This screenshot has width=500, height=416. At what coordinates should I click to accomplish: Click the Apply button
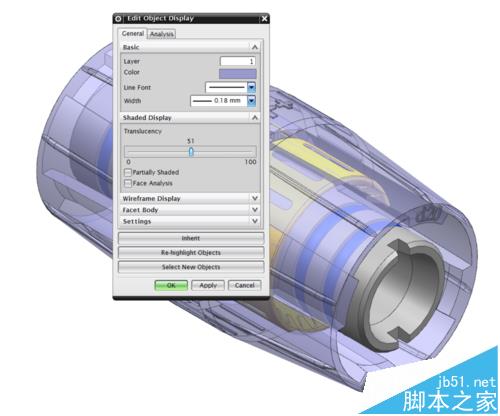pos(208,285)
